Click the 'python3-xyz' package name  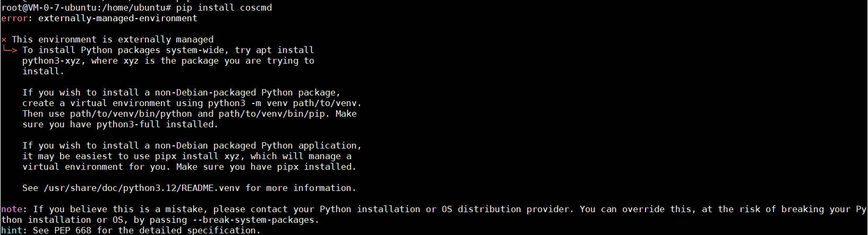(51, 61)
